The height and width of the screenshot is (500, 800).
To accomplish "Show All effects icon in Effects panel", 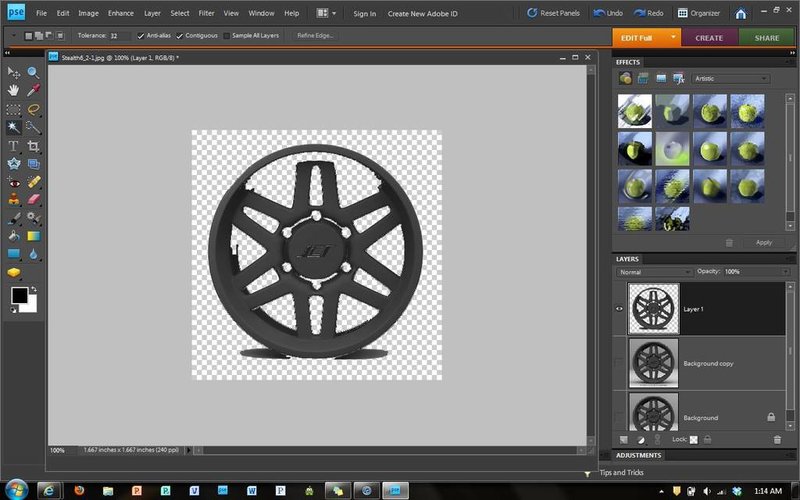I will point(679,78).
